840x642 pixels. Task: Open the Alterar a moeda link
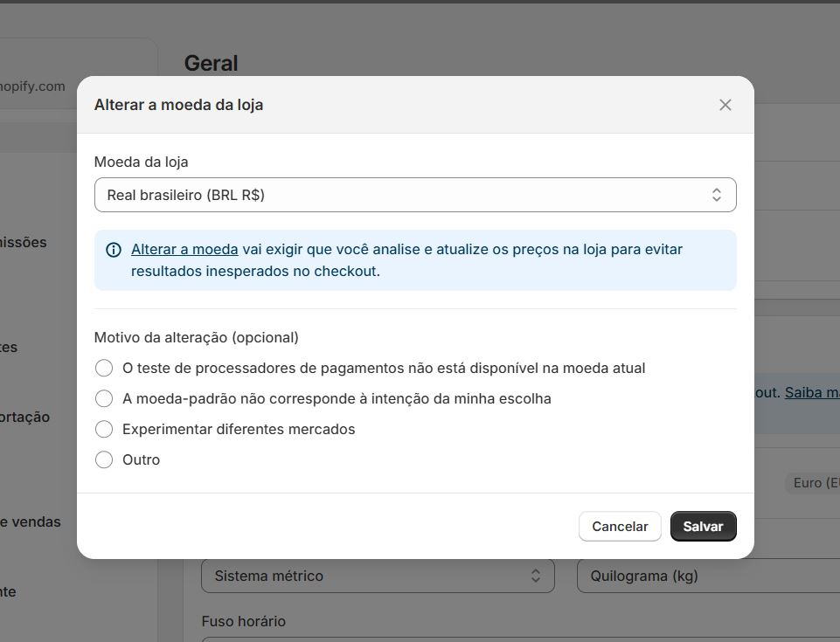pyautogui.click(x=184, y=250)
